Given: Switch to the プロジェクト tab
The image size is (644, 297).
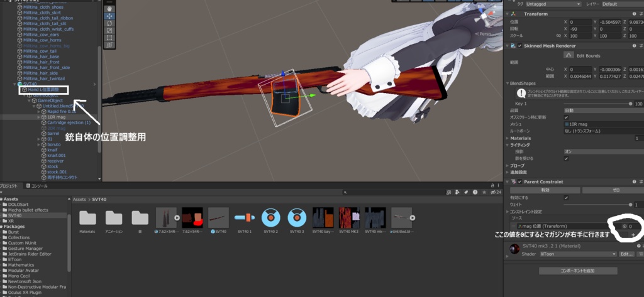Looking at the screenshot, I should click(9, 186).
